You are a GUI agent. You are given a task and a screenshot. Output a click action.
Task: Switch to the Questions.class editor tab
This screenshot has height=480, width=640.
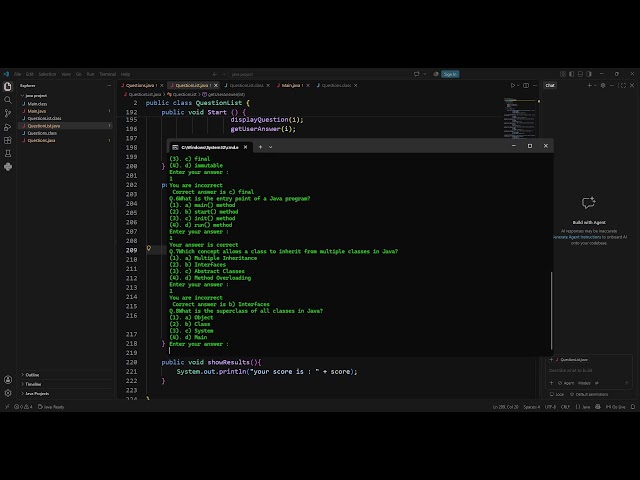click(336, 85)
